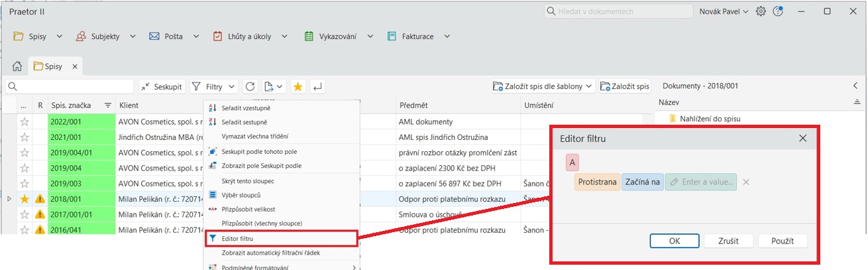Click the export document icon
Screen dimensions: 868x270
click(x=273, y=86)
